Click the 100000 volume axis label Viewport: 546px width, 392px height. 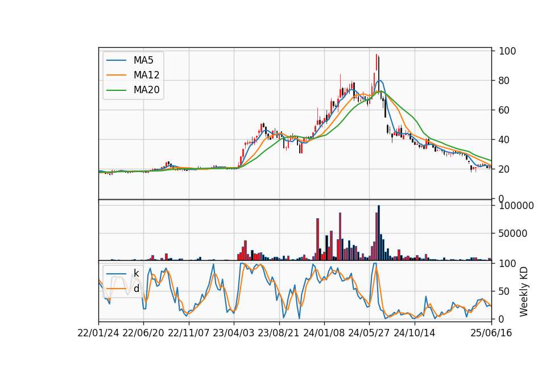516,206
